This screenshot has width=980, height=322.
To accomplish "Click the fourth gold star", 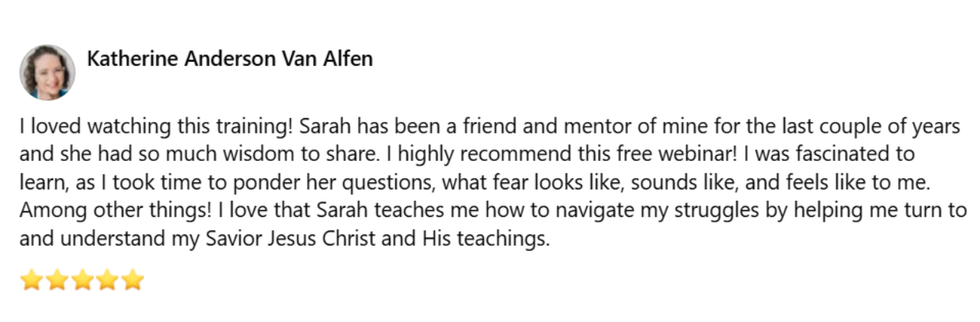I will pyautogui.click(x=108, y=280).
